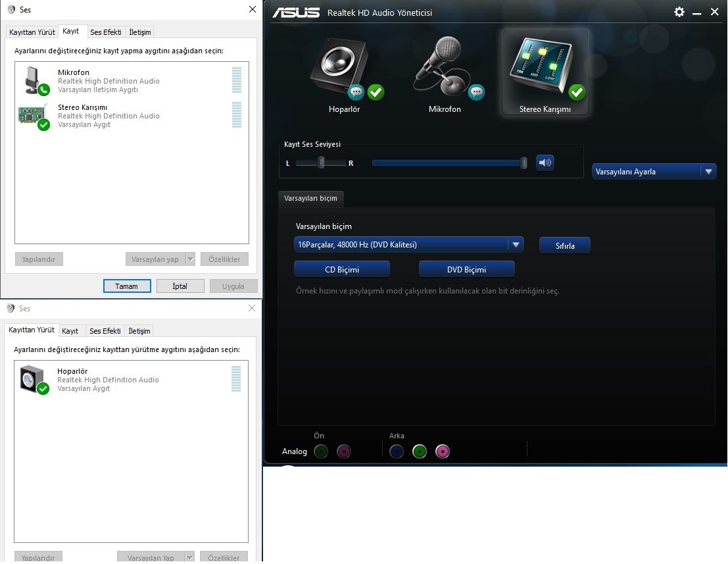Open the Varsayılanı Ayarla dropdown
Image resolution: width=728 pixels, height=564 pixels.
click(x=654, y=171)
